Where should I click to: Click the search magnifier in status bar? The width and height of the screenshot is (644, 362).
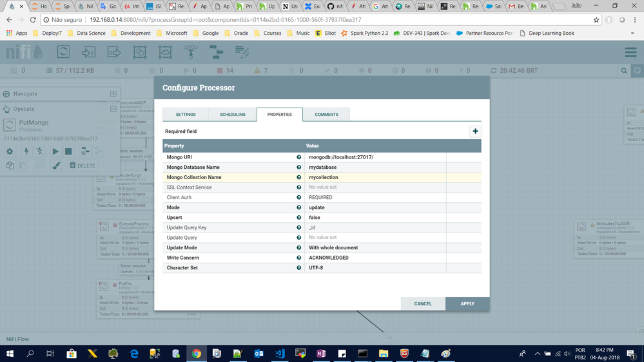click(x=624, y=71)
